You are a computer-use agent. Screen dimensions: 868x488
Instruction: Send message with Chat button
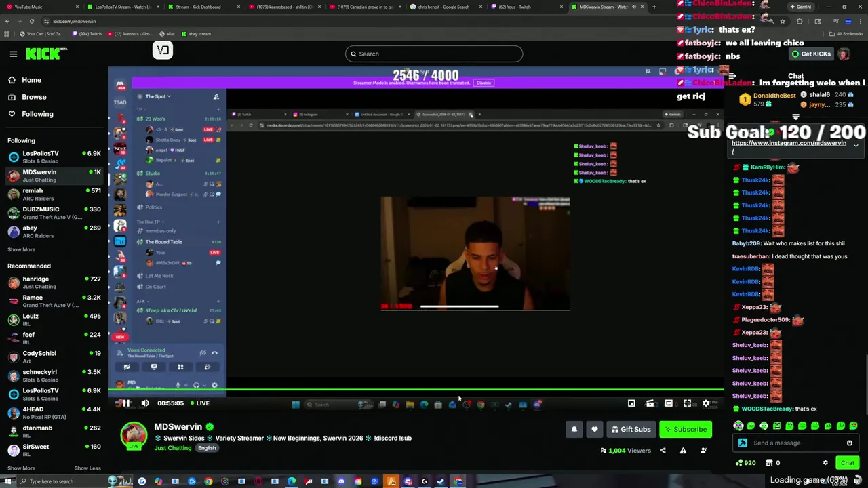848,463
